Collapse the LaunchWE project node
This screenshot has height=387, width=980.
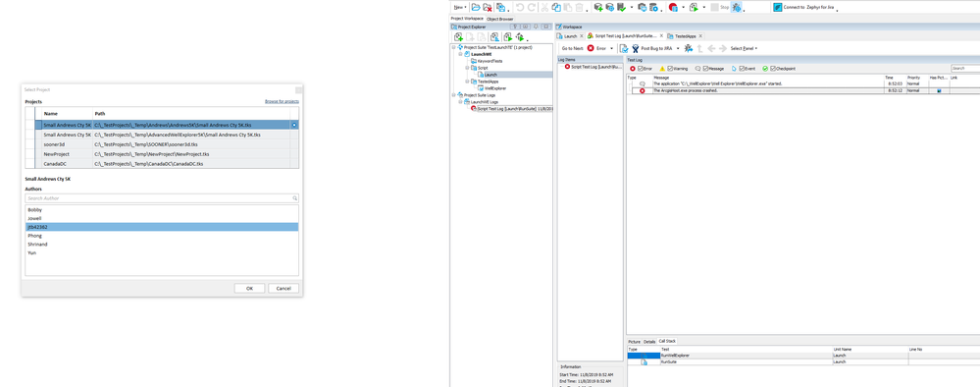point(460,54)
